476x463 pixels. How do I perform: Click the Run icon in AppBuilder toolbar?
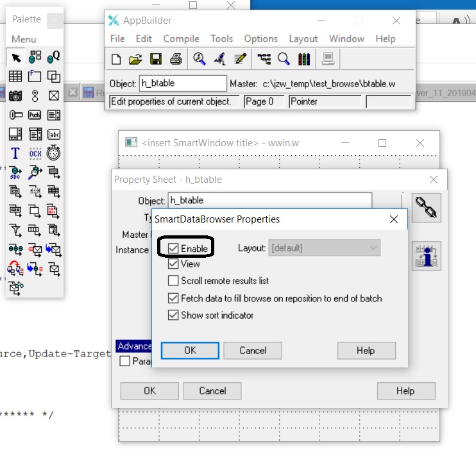pos(220,59)
